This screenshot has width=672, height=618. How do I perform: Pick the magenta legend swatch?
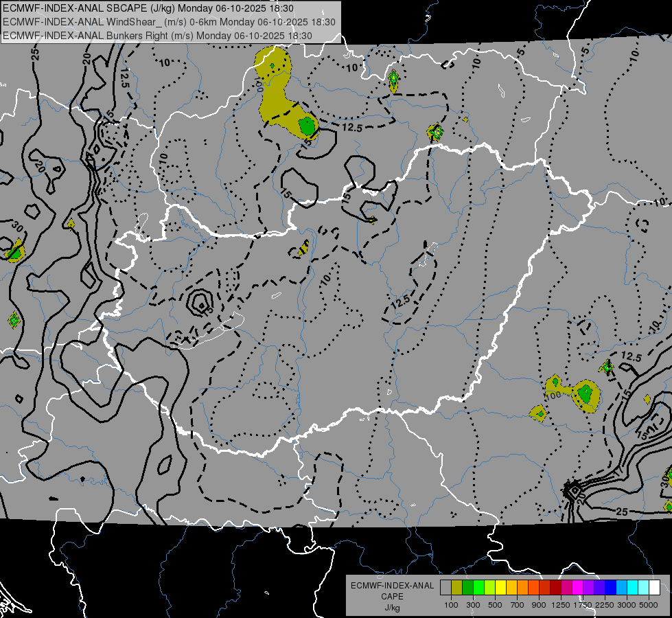pos(577,588)
